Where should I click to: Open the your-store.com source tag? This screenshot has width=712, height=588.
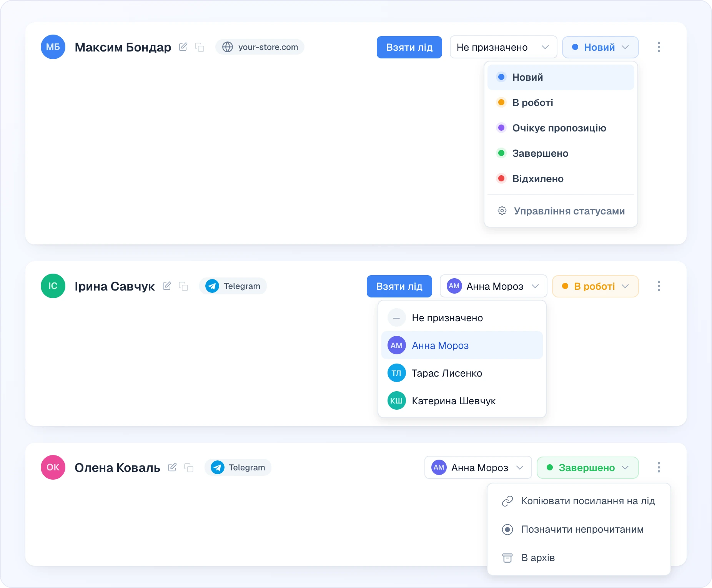260,47
